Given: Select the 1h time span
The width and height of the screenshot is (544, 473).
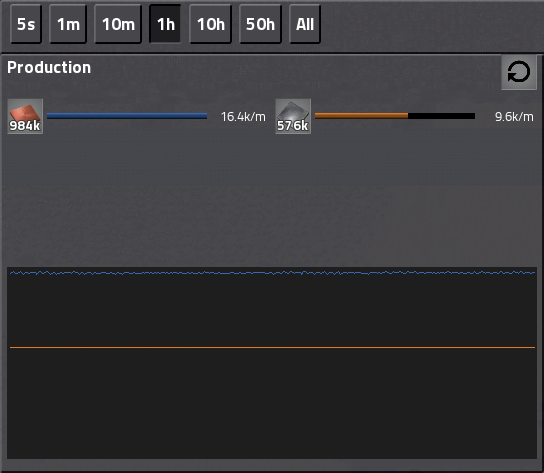Looking at the screenshot, I should (x=165, y=24).
